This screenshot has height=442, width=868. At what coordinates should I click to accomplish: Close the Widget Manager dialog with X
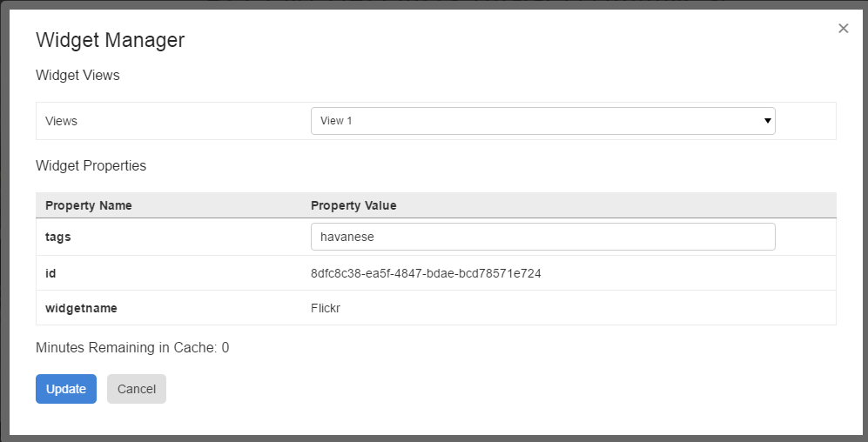point(843,29)
